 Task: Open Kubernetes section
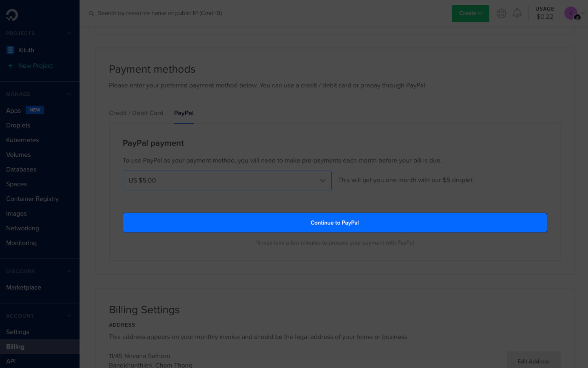(22, 140)
